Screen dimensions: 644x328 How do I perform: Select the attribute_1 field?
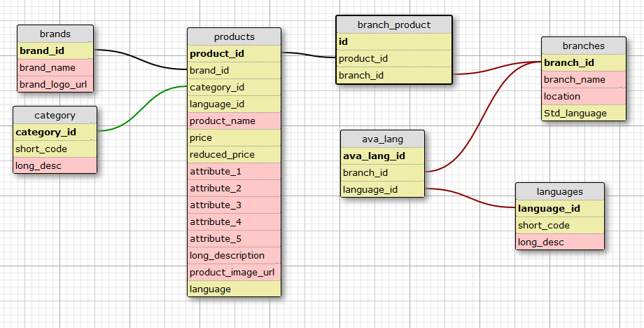(234, 172)
